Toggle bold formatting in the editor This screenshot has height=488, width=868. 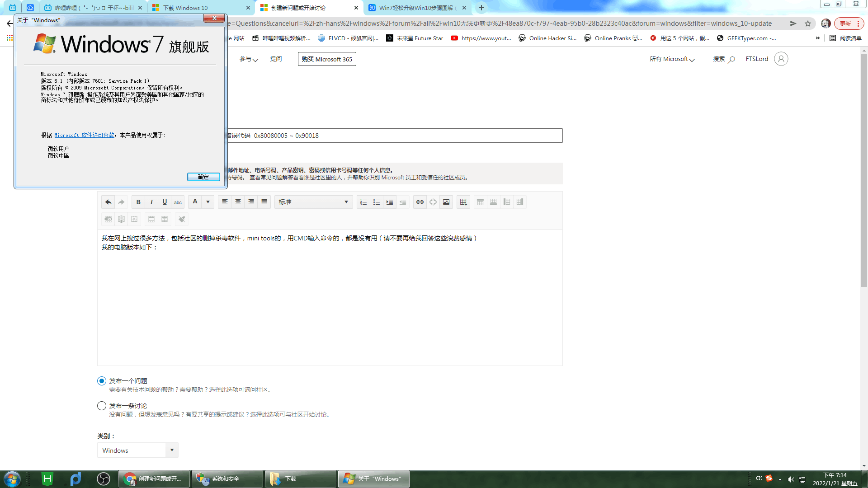pyautogui.click(x=138, y=202)
